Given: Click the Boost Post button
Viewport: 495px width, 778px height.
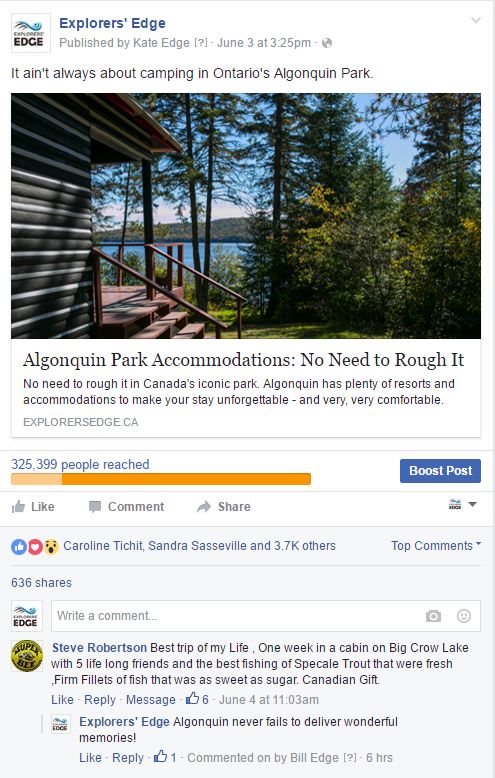Looking at the screenshot, I should click(x=440, y=471).
